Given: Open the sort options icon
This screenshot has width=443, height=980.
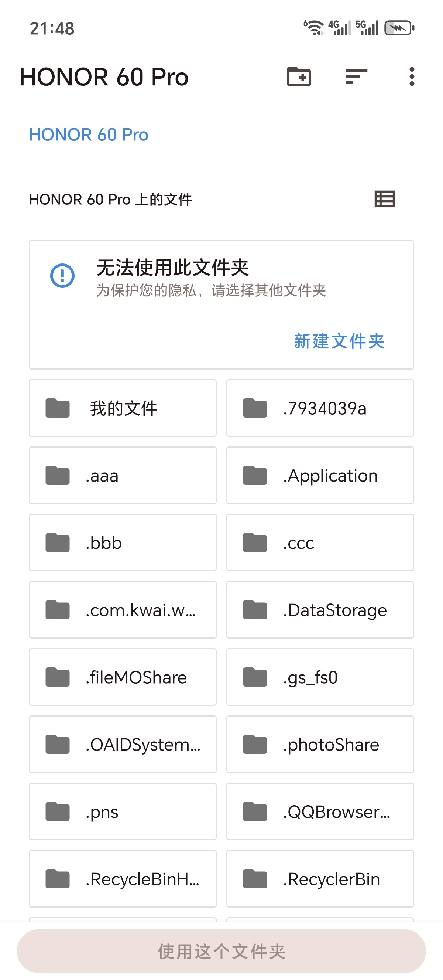Looking at the screenshot, I should pyautogui.click(x=356, y=76).
